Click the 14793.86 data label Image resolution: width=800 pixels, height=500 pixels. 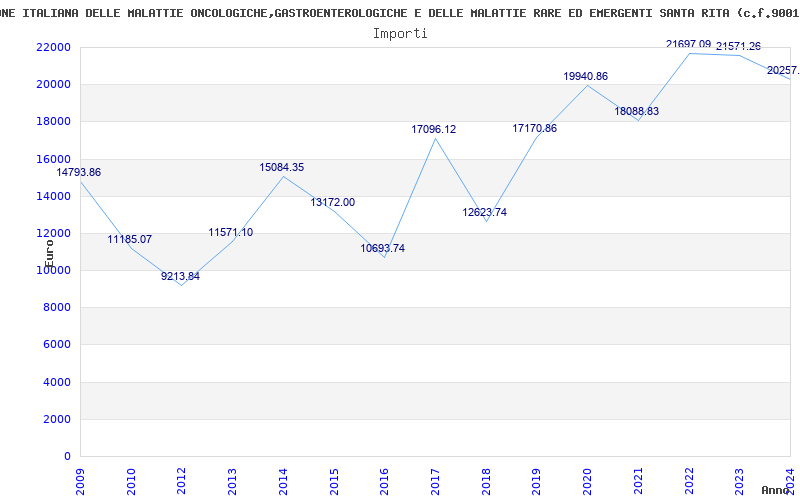click(79, 172)
